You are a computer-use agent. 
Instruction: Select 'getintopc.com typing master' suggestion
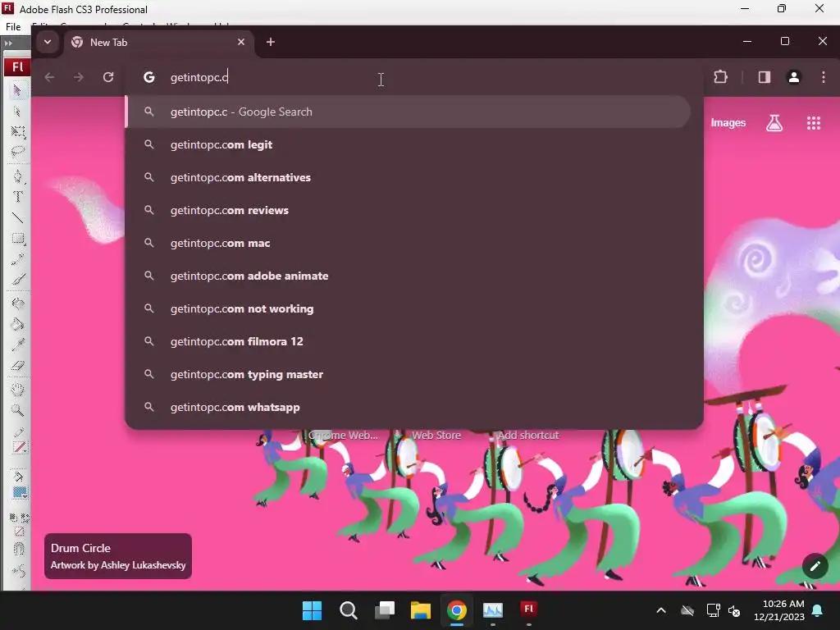coord(409,374)
